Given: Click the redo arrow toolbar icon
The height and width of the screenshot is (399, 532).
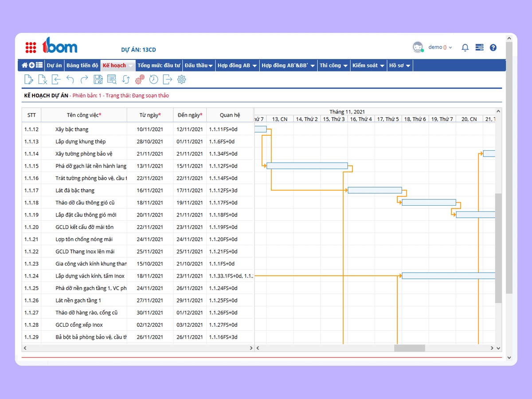Looking at the screenshot, I should pos(84,79).
